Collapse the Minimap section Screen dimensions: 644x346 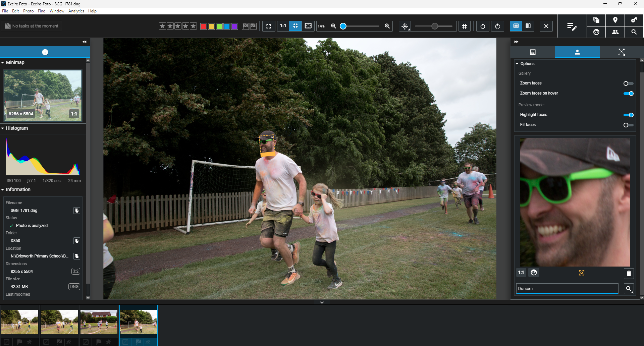click(x=3, y=62)
